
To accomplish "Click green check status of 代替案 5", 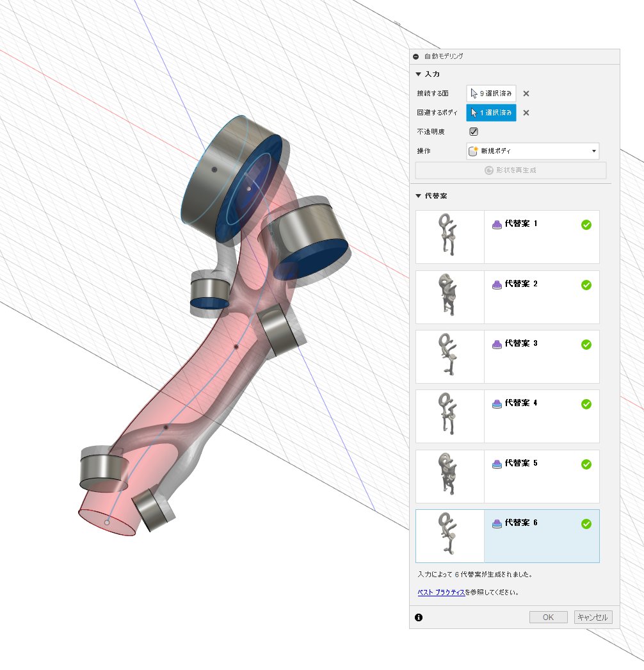I will (x=586, y=464).
